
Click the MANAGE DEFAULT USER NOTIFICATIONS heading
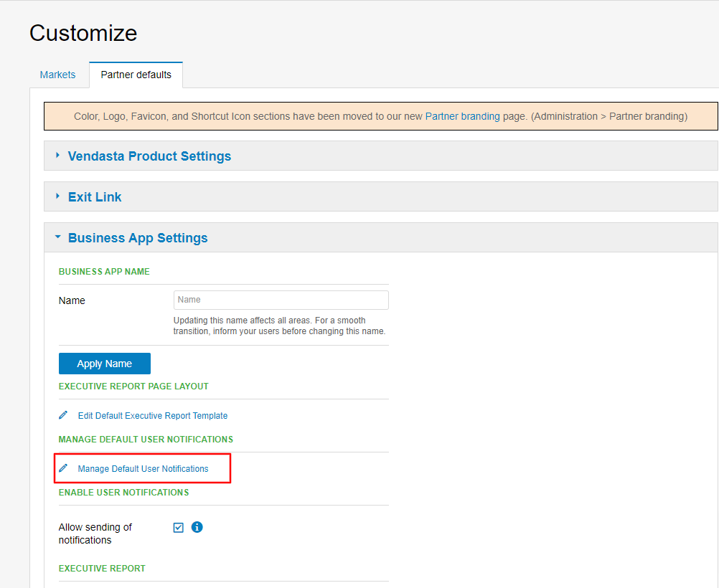(x=146, y=440)
